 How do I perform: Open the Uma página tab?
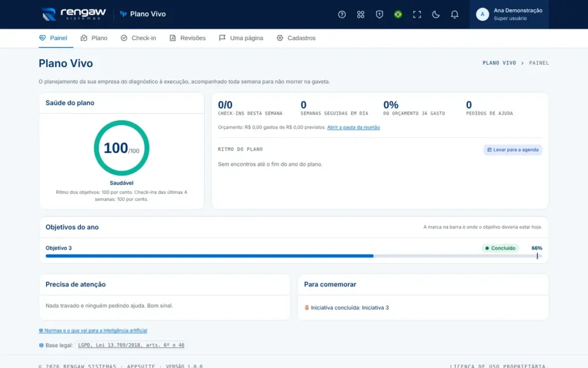click(x=241, y=38)
